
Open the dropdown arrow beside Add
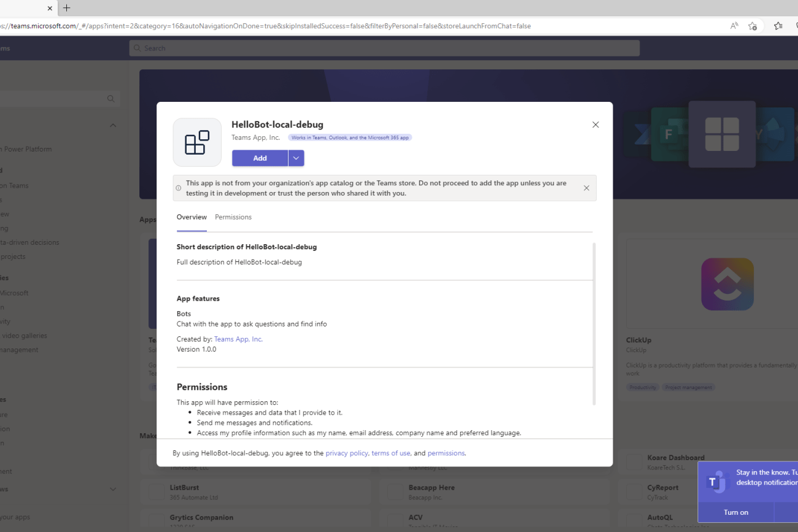pos(296,158)
